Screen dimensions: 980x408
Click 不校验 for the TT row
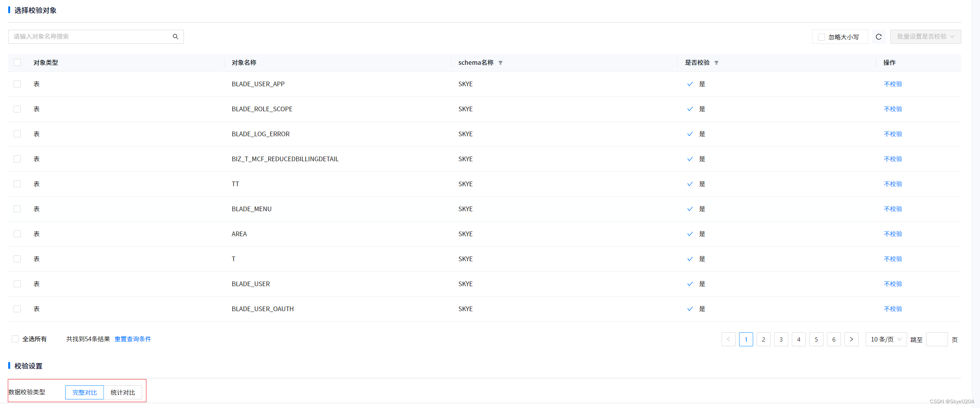coord(893,184)
